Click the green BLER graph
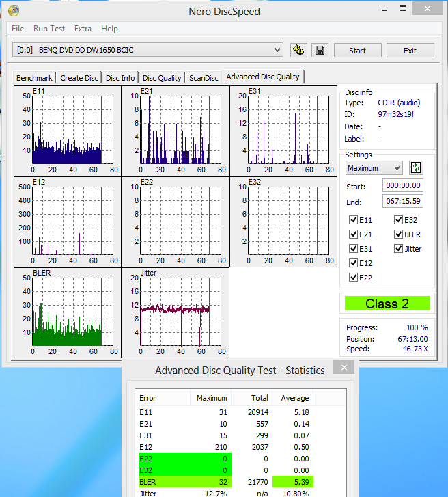This screenshot has width=448, height=497. (68, 312)
